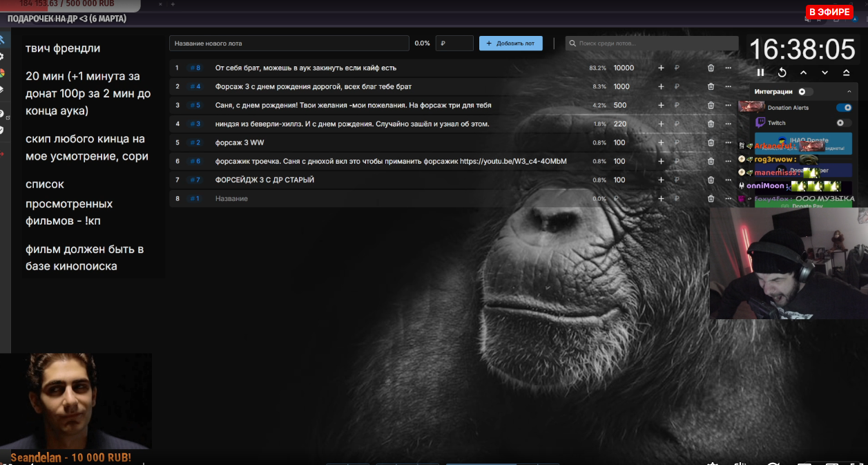This screenshot has width=868, height=465.
Task: Open more options for empty row 8
Action: 728,198
